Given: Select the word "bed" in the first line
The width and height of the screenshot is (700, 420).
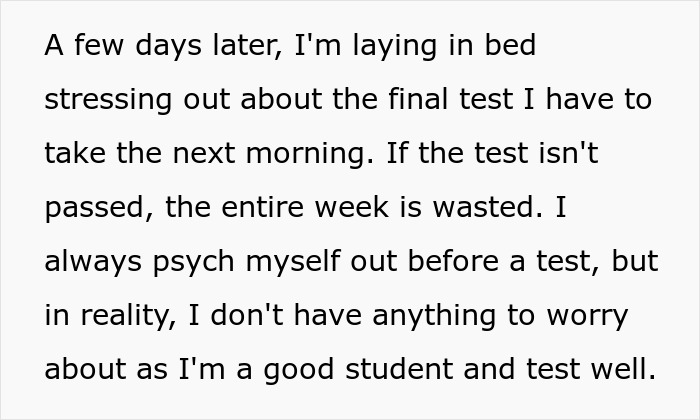Looking at the screenshot, I should tap(510, 46).
